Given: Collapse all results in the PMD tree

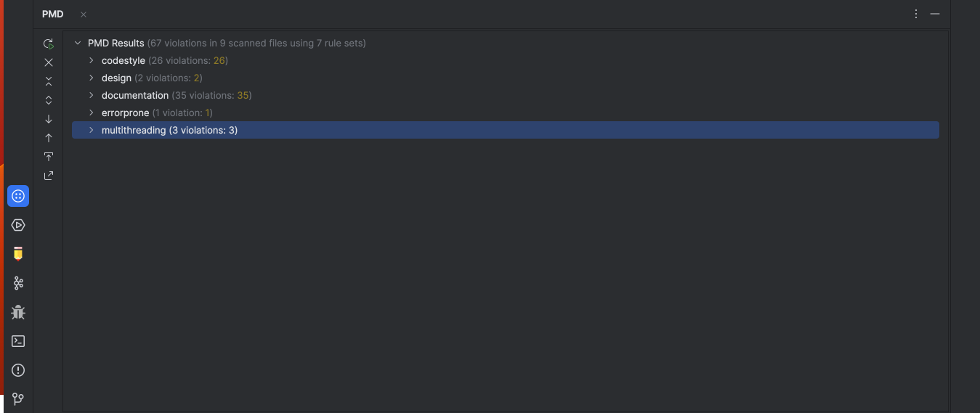Looking at the screenshot, I should pos(49,81).
